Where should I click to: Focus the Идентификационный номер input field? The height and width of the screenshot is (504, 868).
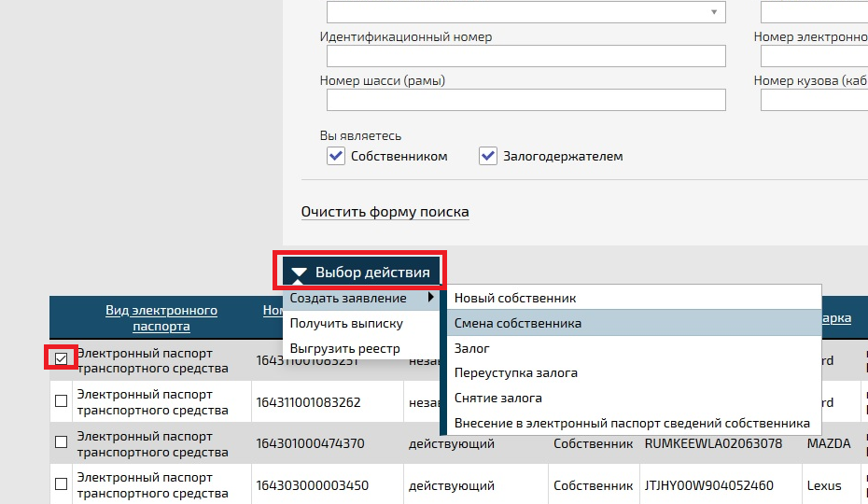point(525,56)
